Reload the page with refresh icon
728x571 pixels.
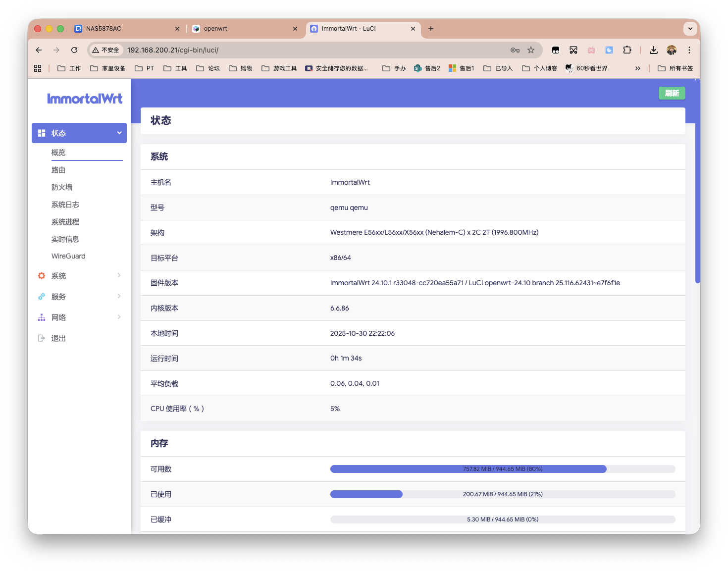coord(74,50)
